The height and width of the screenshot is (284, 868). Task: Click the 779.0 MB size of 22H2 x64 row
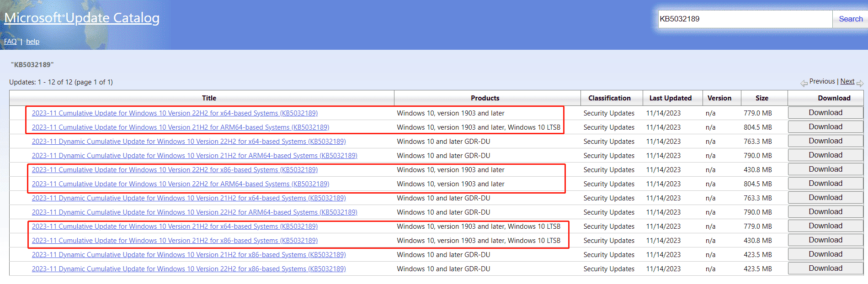coord(757,113)
